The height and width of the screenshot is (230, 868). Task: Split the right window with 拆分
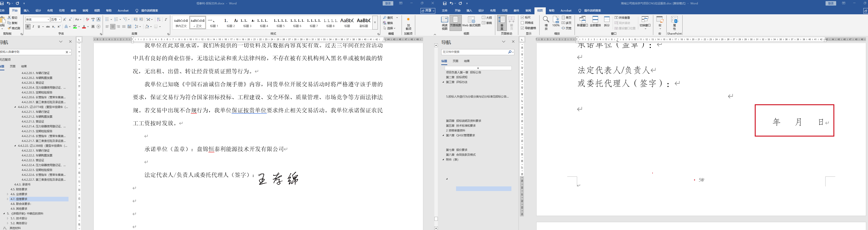click(x=607, y=21)
